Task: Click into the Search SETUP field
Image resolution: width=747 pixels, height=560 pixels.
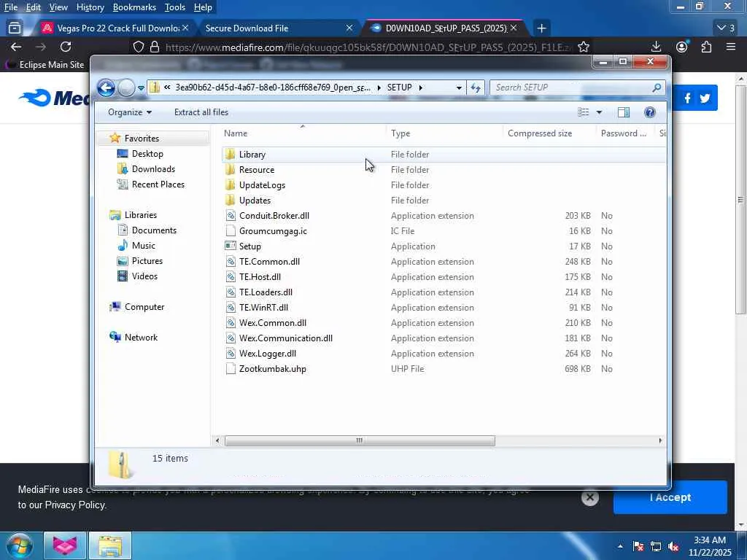Action: tap(572, 87)
